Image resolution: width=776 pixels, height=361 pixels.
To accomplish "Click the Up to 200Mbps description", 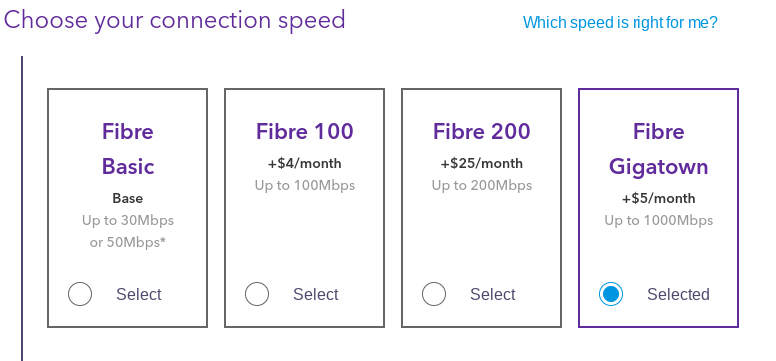I will (x=482, y=186).
